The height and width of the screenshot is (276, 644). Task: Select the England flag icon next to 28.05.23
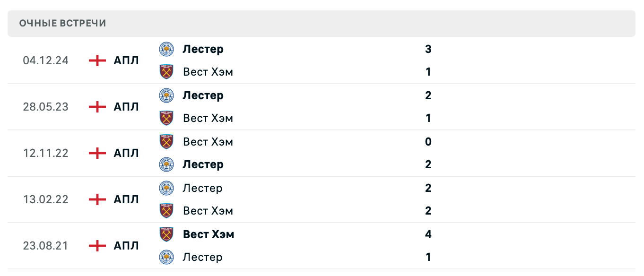[x=96, y=107]
